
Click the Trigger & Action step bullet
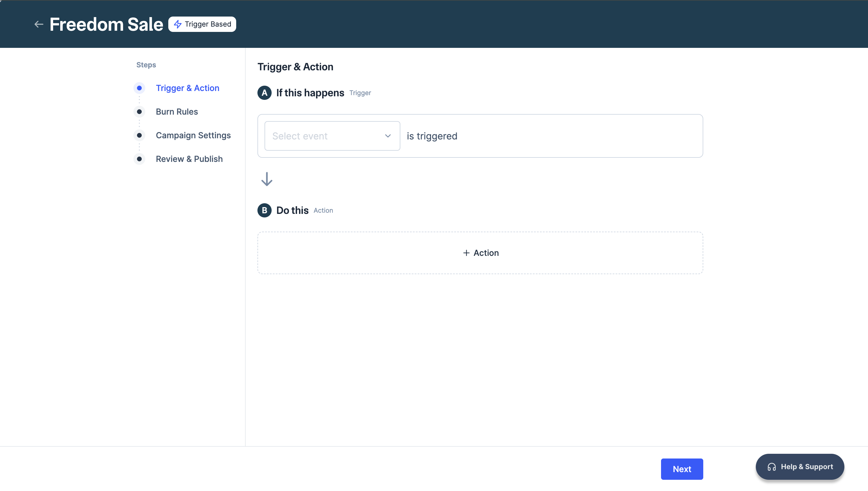tap(139, 88)
